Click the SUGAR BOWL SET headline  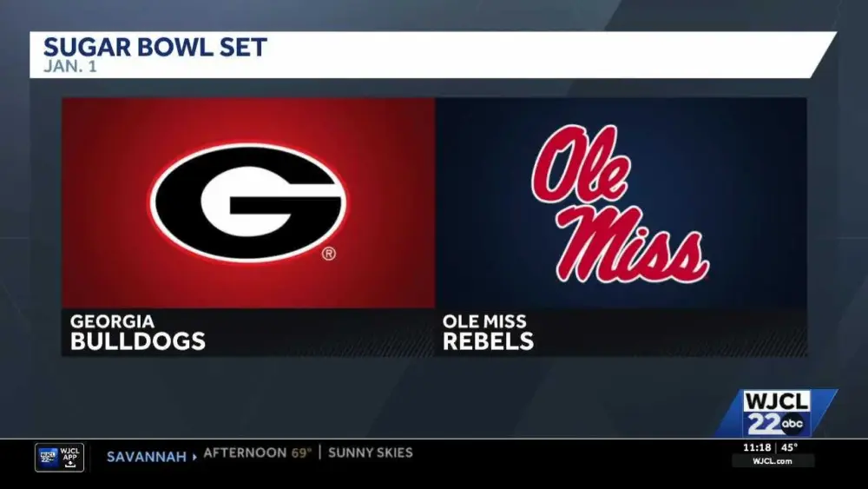[155, 47]
